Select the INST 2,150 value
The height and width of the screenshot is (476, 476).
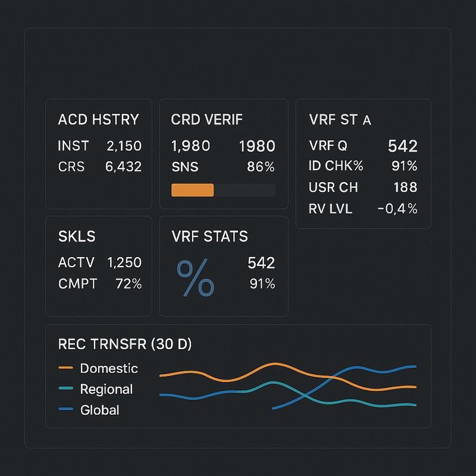click(x=124, y=146)
